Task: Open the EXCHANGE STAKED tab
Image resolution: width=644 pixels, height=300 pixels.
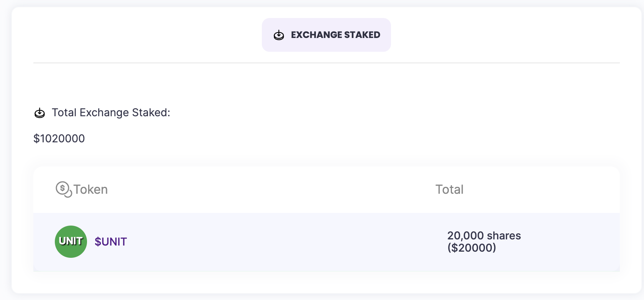Action: pyautogui.click(x=326, y=35)
